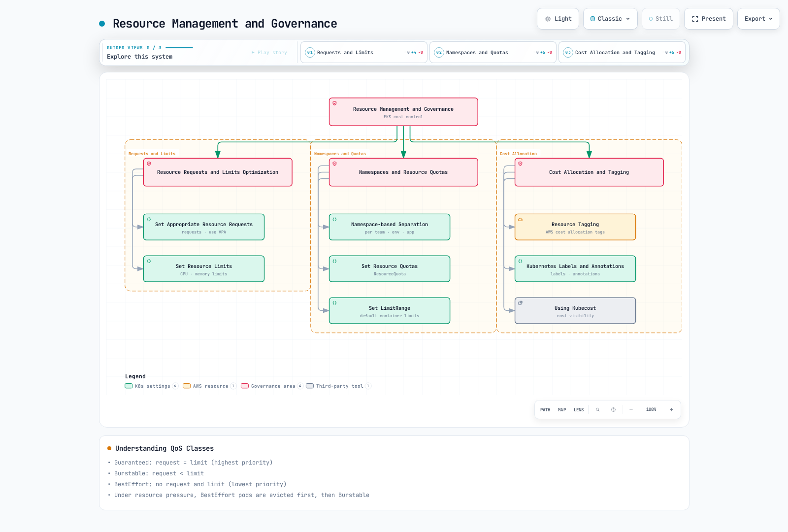Select the Set Resource Limits node
This screenshot has height=532, width=788.
204,269
